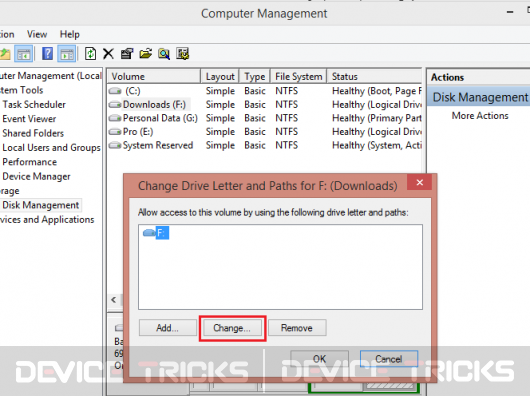Select the Pro (E:) volume

(138, 131)
